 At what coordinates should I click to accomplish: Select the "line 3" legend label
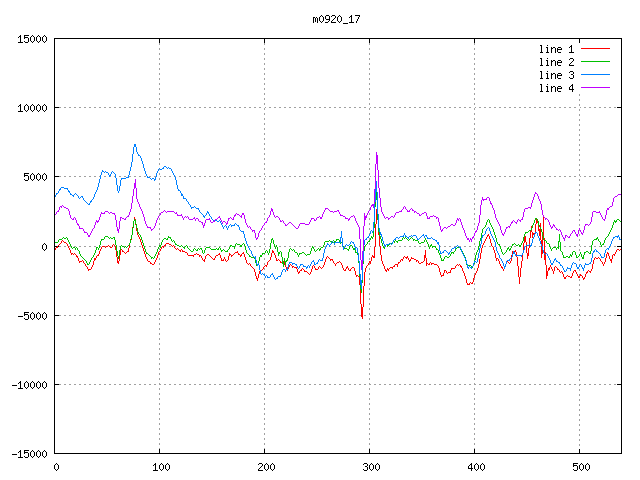coord(556,75)
